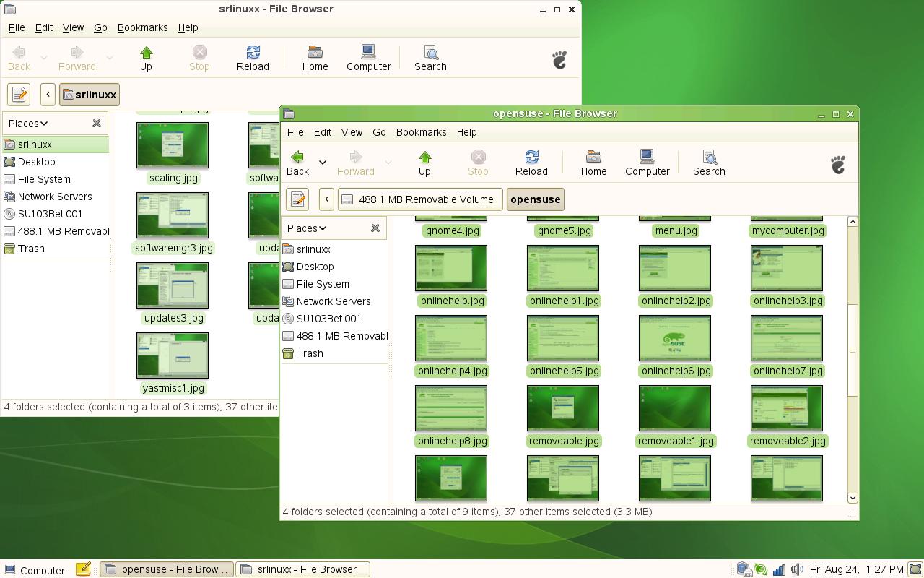The image size is (924, 578).
Task: Click gnome4.jpg file name label
Action: click(453, 230)
